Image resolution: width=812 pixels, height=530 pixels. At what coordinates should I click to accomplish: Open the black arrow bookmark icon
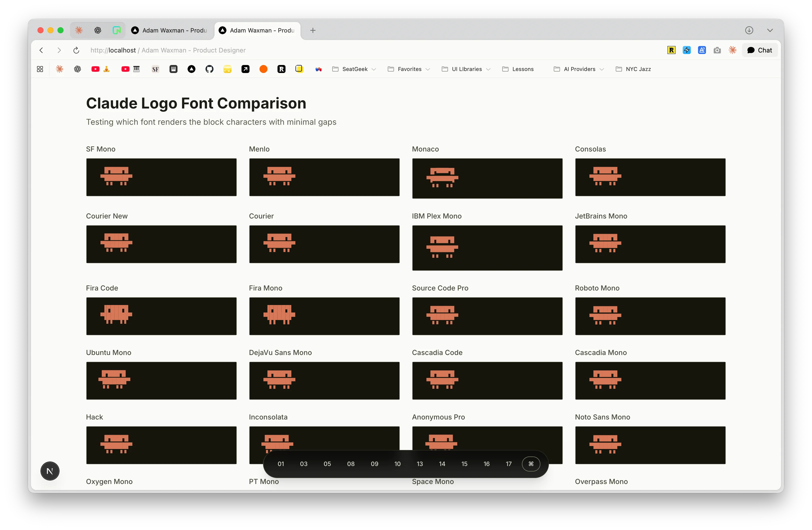(x=246, y=69)
